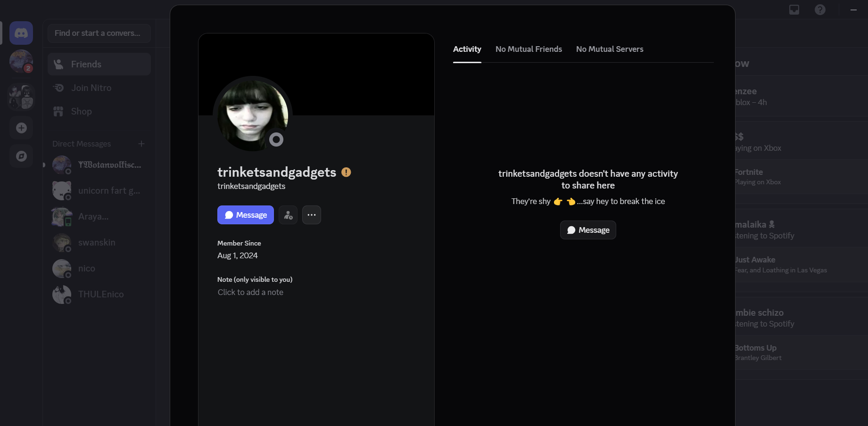Switch to No Mutual Servers tab
Viewport: 868px width, 426px height.
[610, 49]
